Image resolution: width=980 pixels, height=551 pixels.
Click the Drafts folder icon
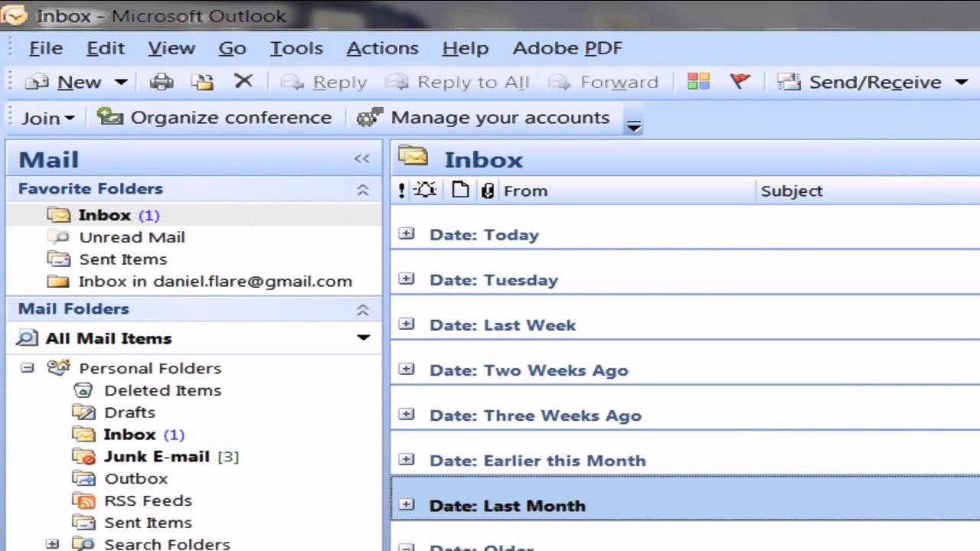pyautogui.click(x=83, y=412)
